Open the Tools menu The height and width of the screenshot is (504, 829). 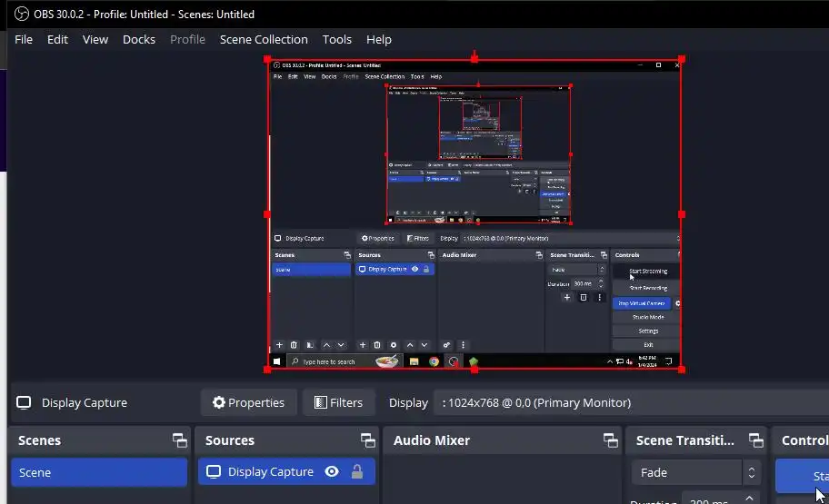pyautogui.click(x=336, y=40)
